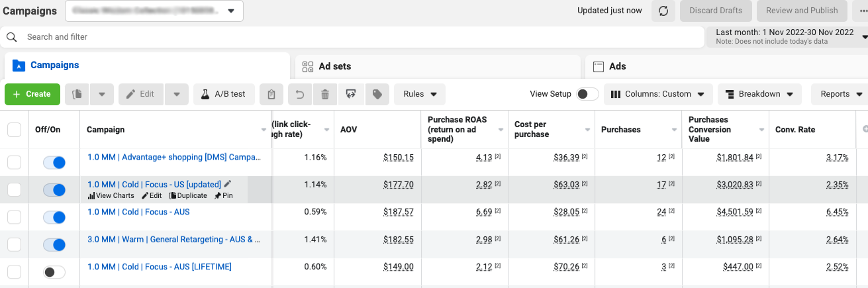This screenshot has height=288, width=868.
Task: Click the preview share icon beside trash
Action: pyautogui.click(x=350, y=94)
